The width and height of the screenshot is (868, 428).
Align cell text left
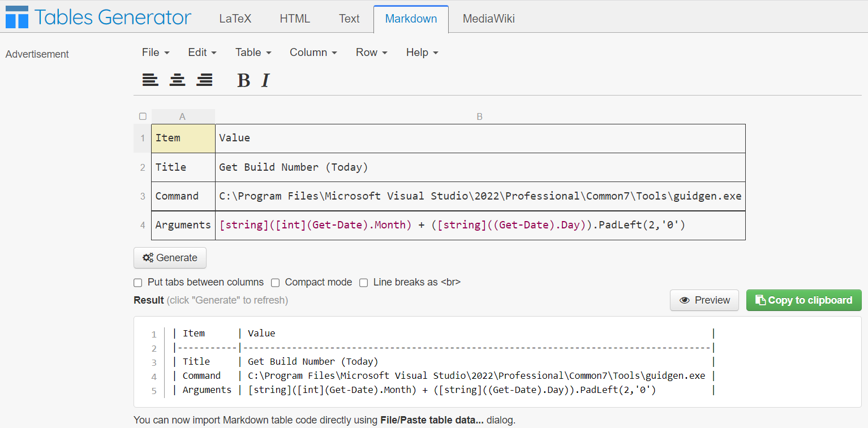click(150, 80)
